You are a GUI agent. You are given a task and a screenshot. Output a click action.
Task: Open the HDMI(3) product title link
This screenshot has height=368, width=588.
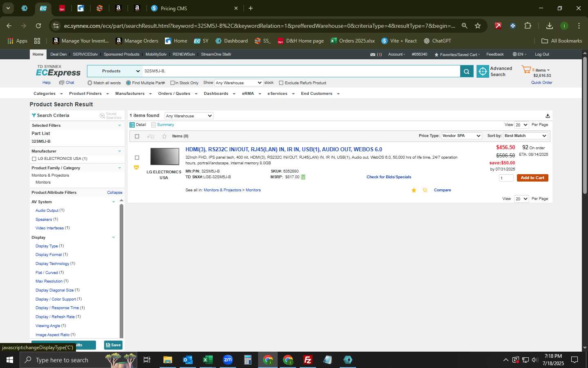point(284,150)
